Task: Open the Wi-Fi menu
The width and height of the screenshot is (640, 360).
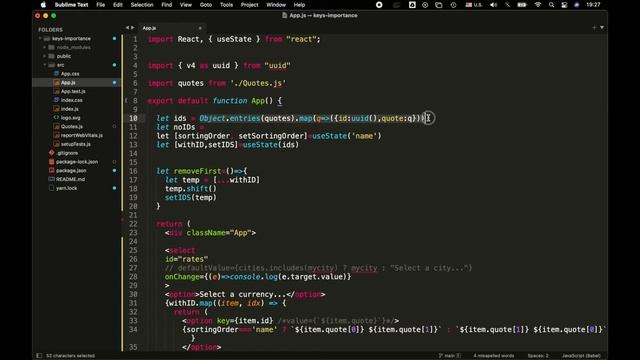Action: (x=538, y=5)
